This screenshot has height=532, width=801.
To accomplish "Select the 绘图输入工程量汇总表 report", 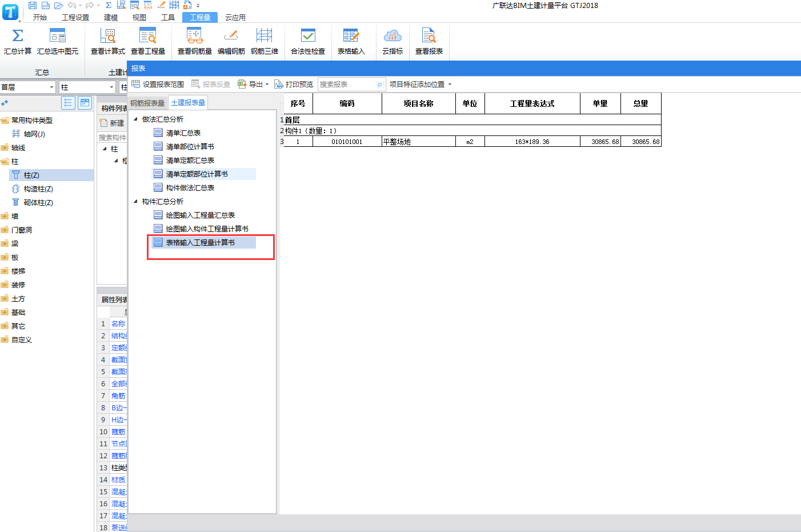I will pyautogui.click(x=200, y=215).
